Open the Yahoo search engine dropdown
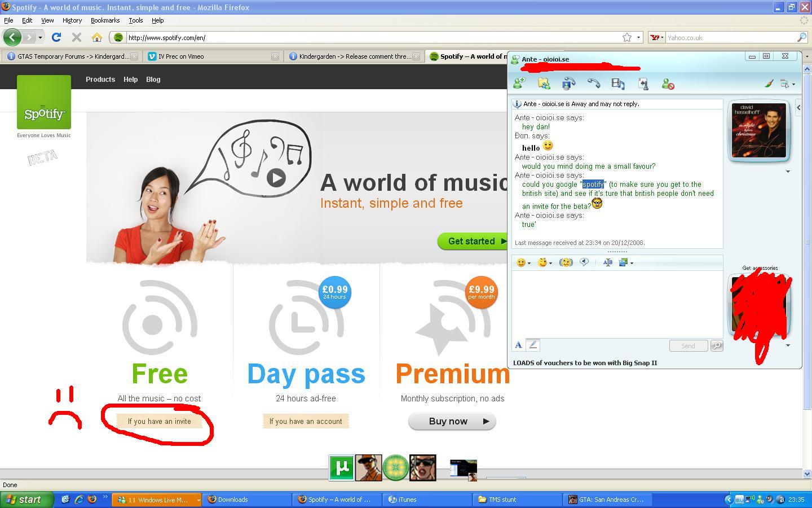 coord(657,38)
